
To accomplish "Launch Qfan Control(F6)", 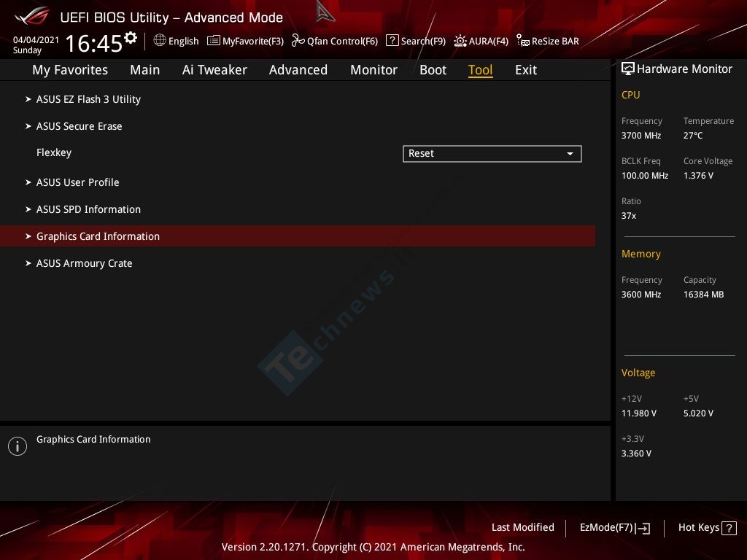I will 343,42.
